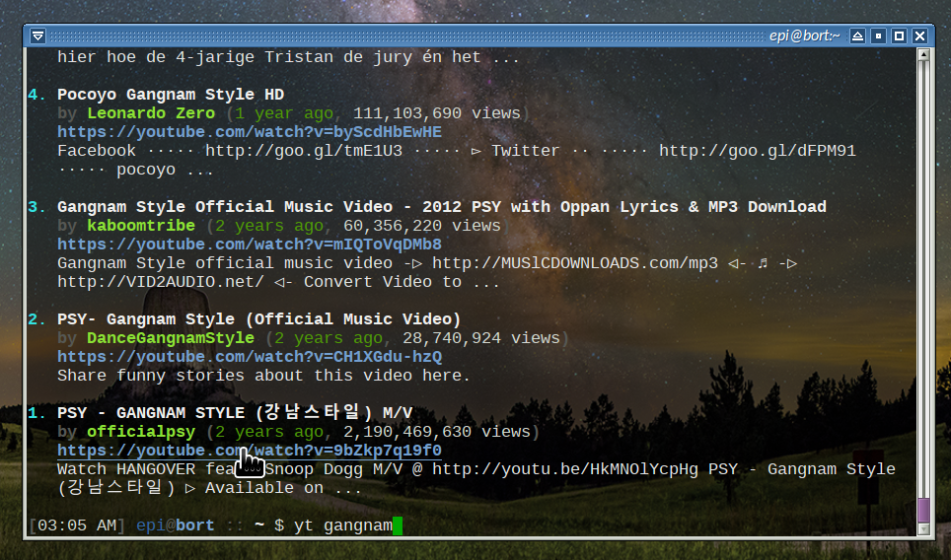This screenshot has height=560, width=951.
Task: Click channel name 'Leonardo Zero'
Action: 151,113
